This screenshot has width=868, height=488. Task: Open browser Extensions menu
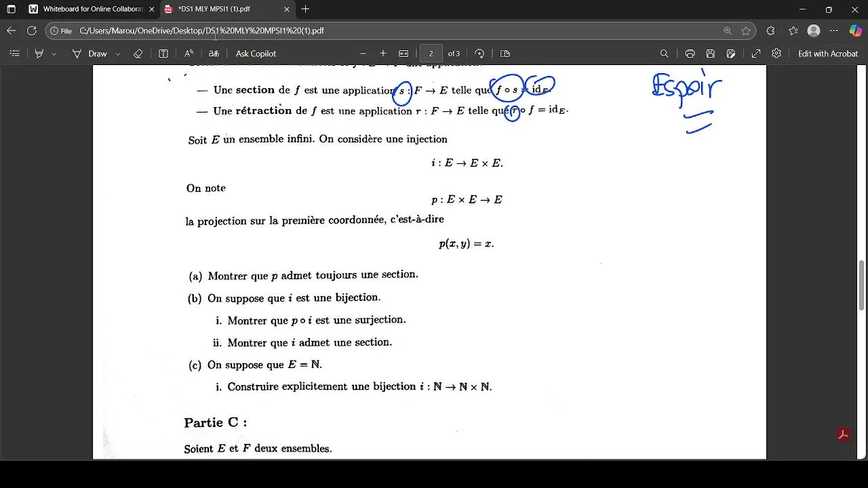coord(770,30)
